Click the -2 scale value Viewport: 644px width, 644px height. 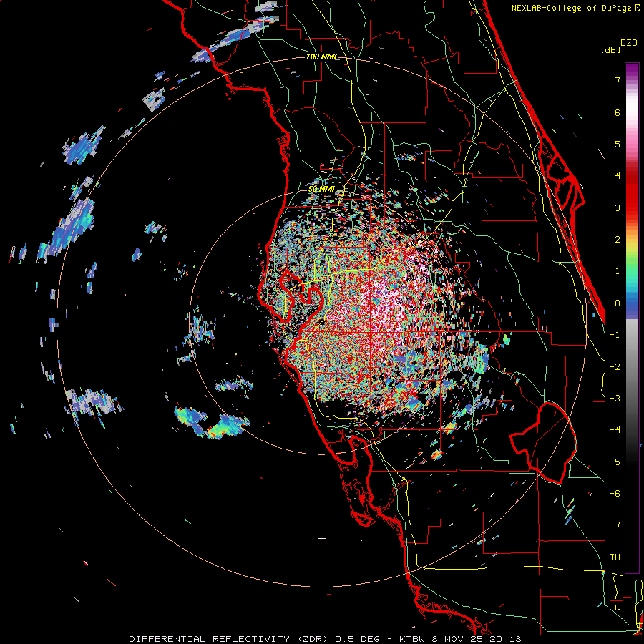click(x=615, y=367)
